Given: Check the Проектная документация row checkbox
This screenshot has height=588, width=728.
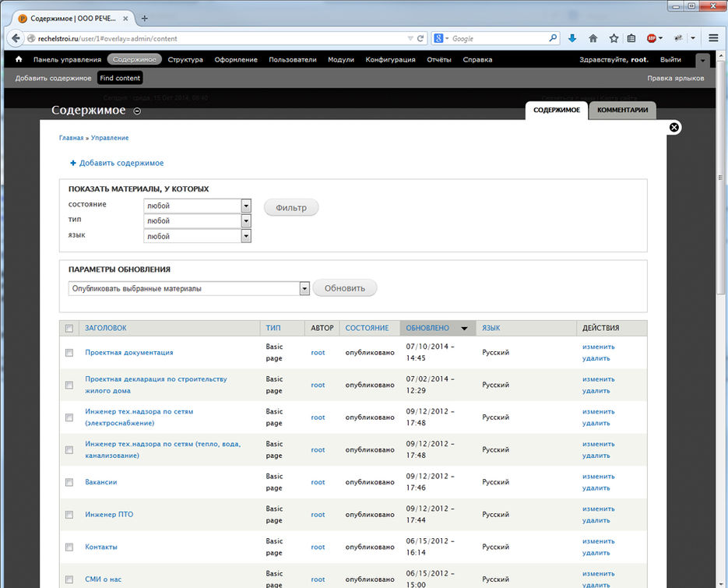Looking at the screenshot, I should point(69,353).
